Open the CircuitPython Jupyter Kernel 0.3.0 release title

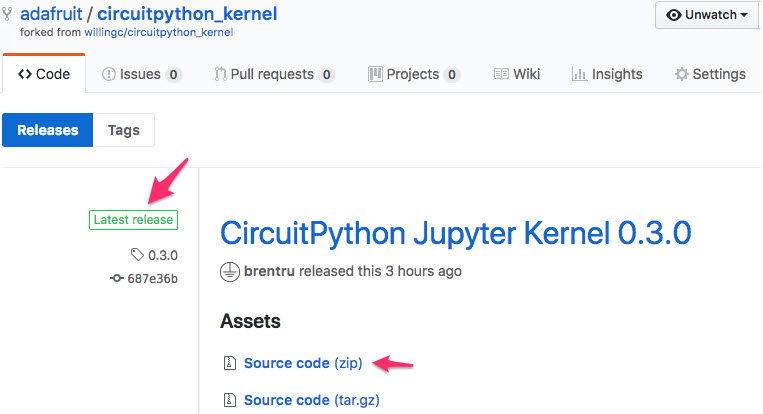(455, 232)
